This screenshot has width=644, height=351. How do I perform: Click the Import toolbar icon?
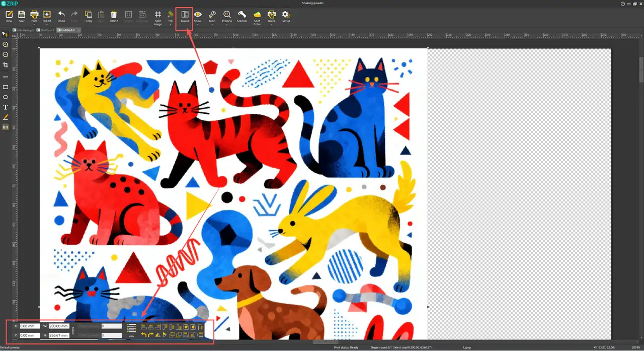coord(47,16)
